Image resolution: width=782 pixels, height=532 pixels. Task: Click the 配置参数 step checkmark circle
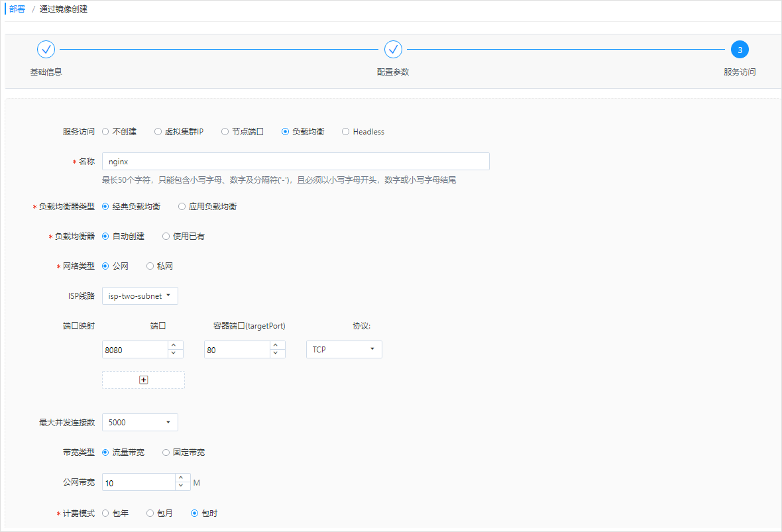[x=393, y=50]
